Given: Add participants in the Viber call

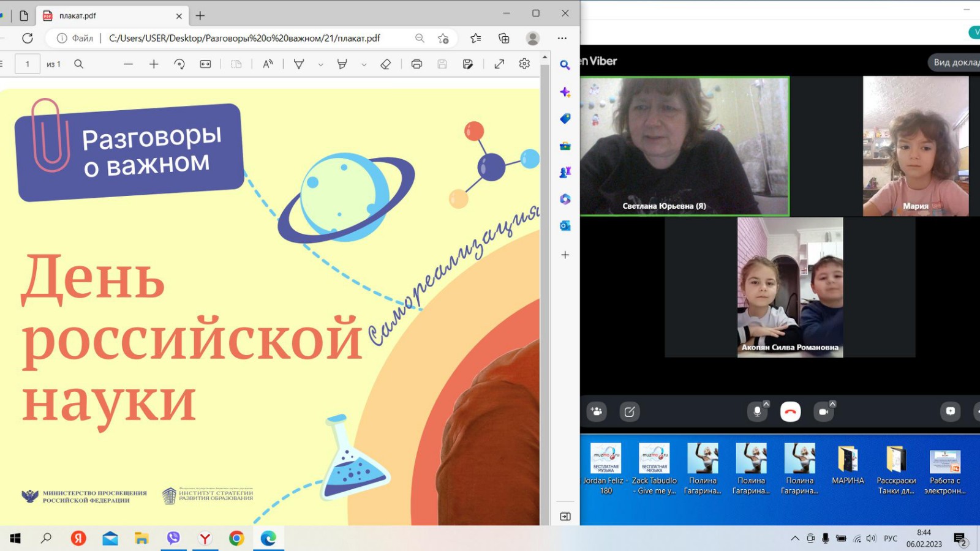Looking at the screenshot, I should pyautogui.click(x=597, y=411).
